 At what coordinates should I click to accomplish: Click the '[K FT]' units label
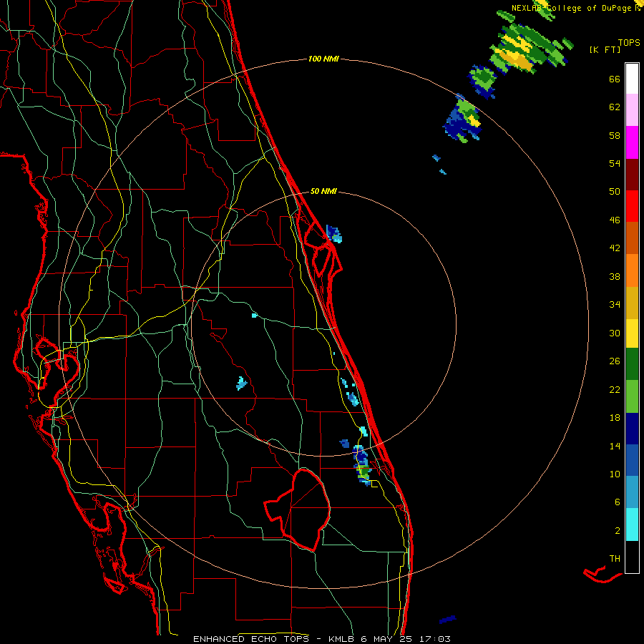tap(605, 50)
